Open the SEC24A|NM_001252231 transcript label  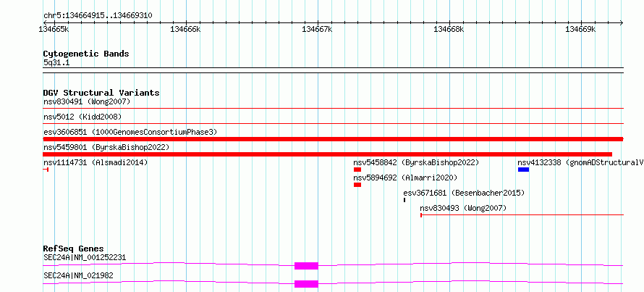pyautogui.click(x=85, y=257)
